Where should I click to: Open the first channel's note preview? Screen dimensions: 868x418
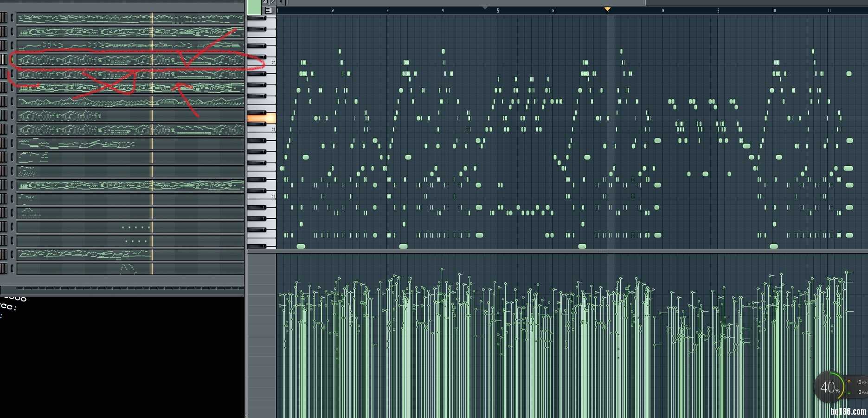tap(130, 18)
